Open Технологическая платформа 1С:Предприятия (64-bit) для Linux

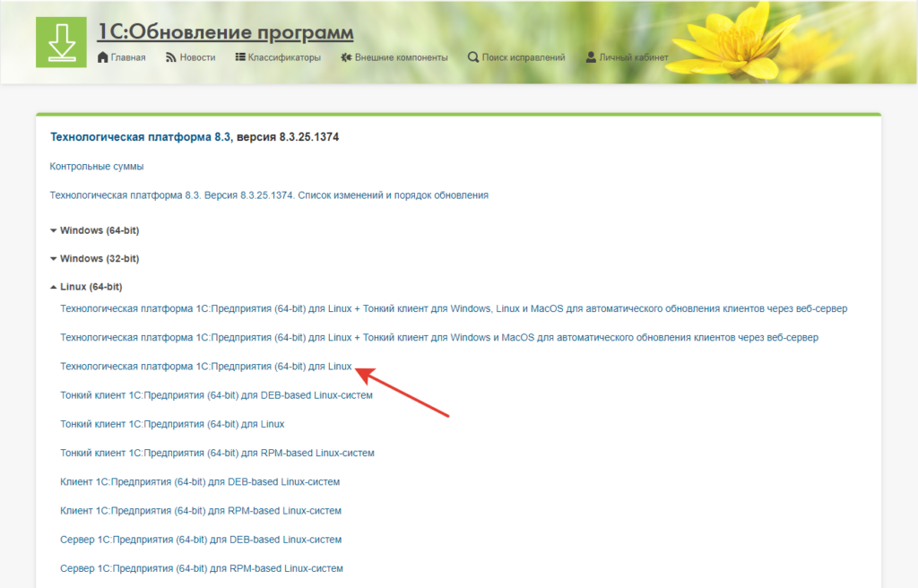[x=206, y=367]
